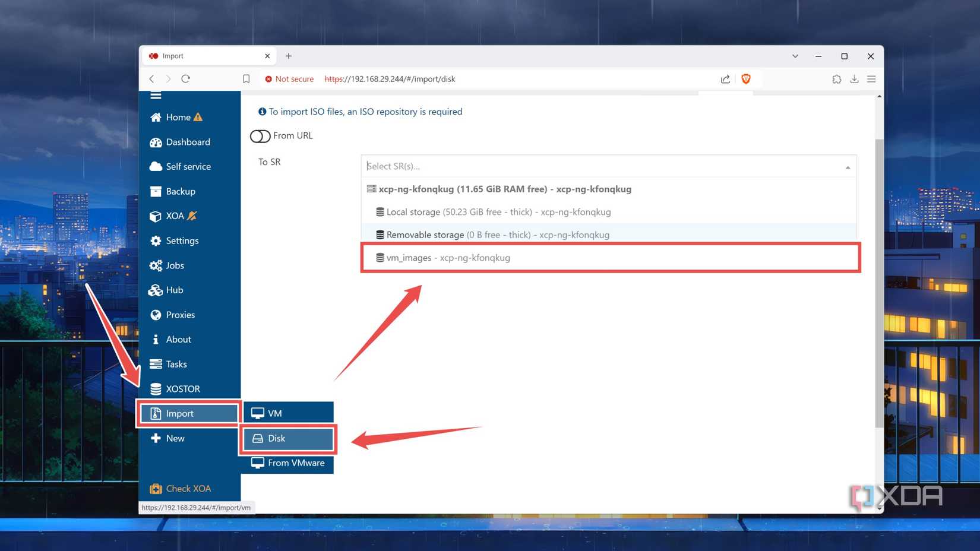The height and width of the screenshot is (551, 980).
Task: Open the Import menu item
Action: 189,413
